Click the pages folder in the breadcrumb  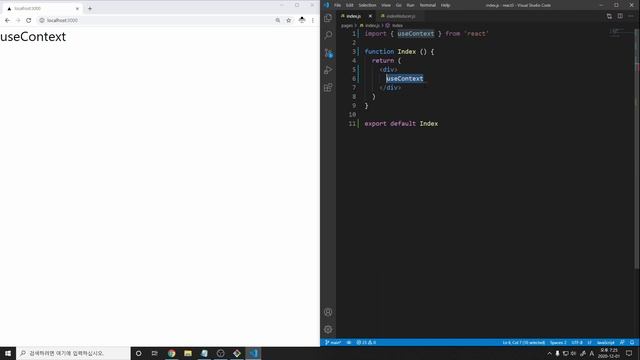coord(347,25)
